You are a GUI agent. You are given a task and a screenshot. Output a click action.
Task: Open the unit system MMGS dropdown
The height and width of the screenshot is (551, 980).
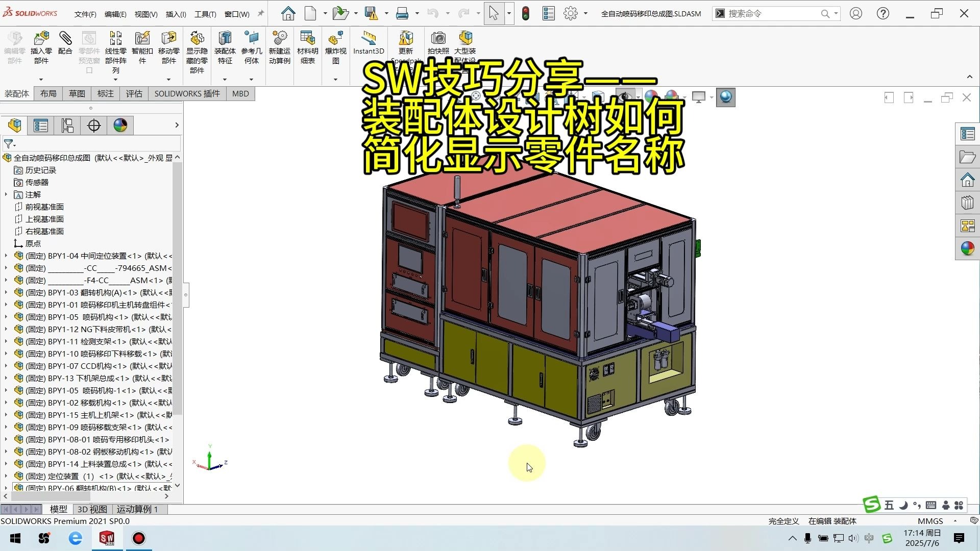955,521
